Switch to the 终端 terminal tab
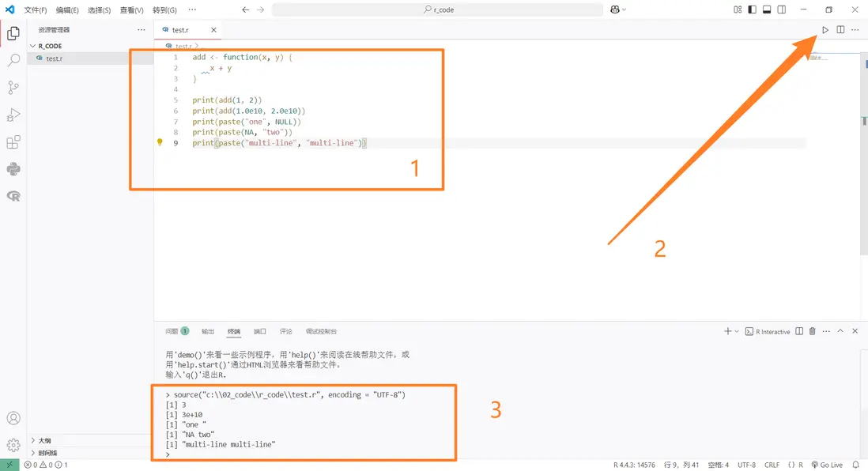 click(x=234, y=331)
